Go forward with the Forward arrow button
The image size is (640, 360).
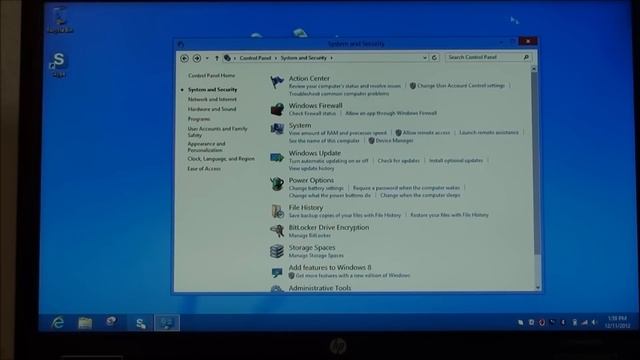[x=197, y=58]
